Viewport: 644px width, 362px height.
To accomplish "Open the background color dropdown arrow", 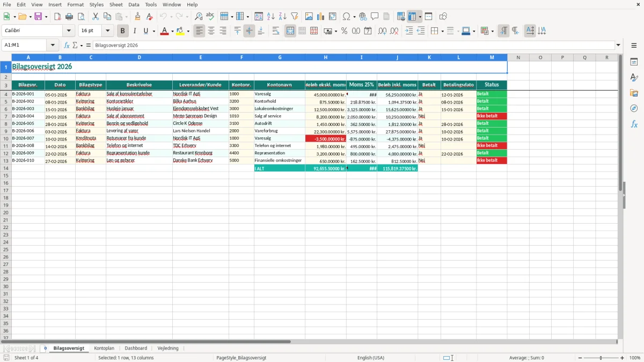I will pos(188,31).
